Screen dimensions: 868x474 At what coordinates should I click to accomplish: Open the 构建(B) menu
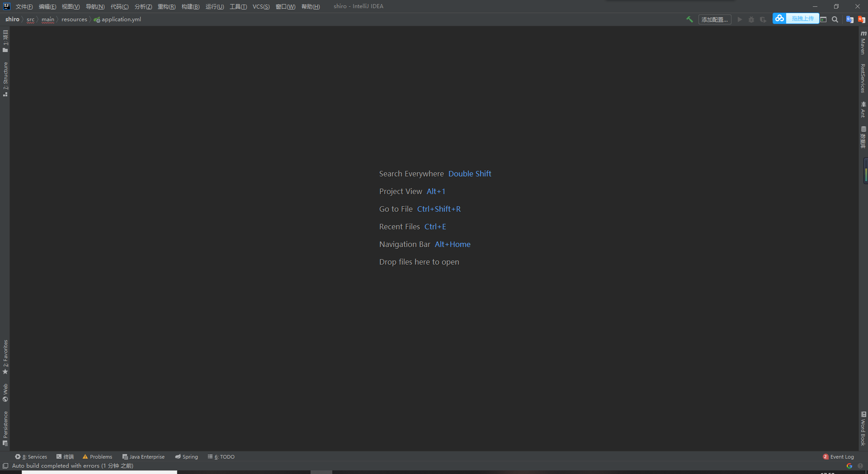pyautogui.click(x=190, y=6)
